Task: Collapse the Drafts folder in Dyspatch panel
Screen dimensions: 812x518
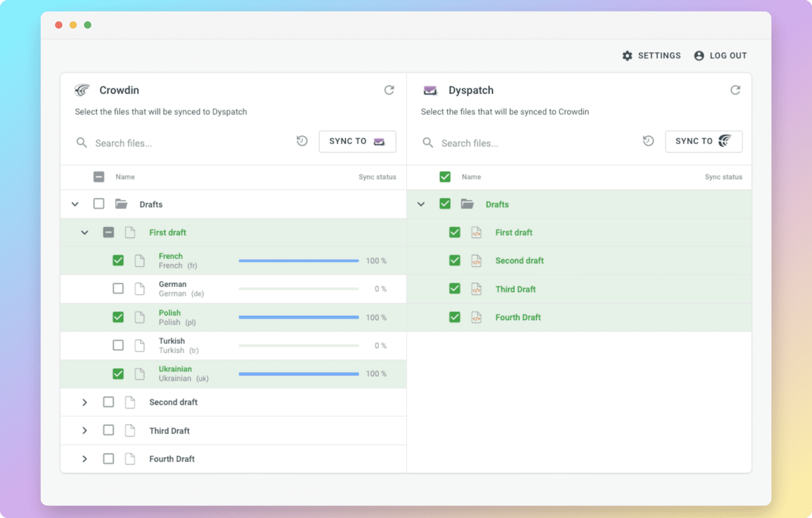Action: (421, 204)
